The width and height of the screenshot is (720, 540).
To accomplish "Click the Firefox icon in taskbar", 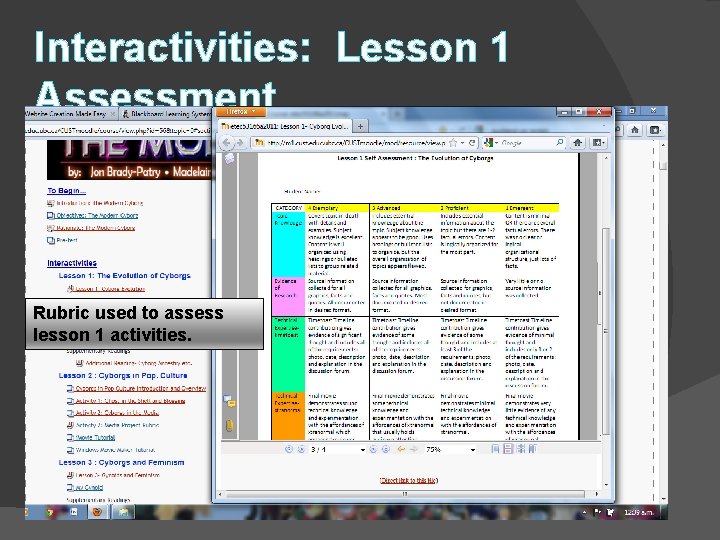I will 97,512.
